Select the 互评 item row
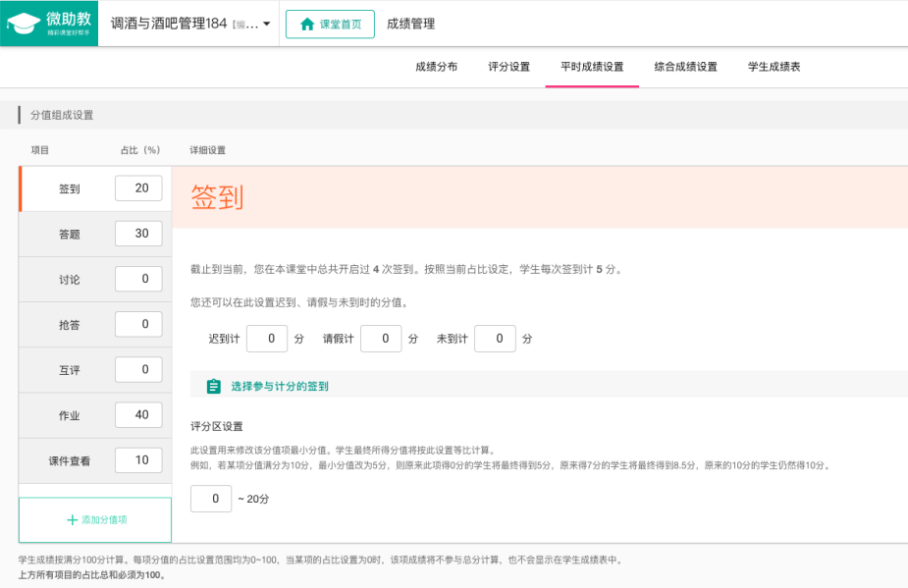 (95, 370)
